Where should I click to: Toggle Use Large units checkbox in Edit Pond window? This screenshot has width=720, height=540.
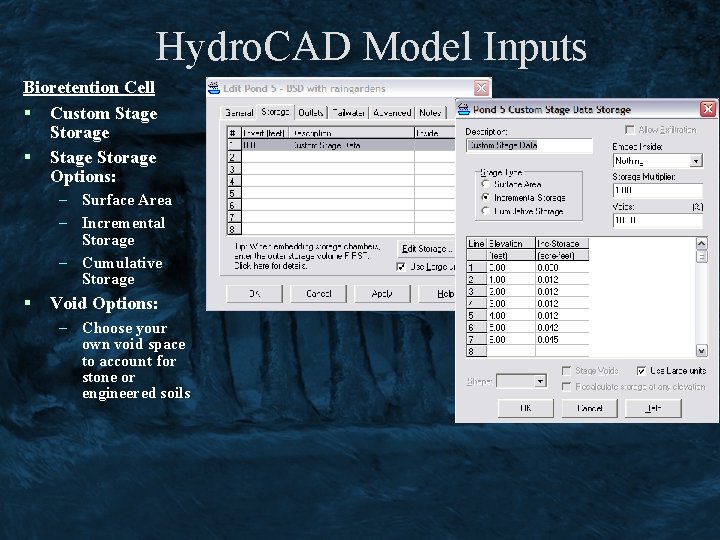pyautogui.click(x=401, y=267)
